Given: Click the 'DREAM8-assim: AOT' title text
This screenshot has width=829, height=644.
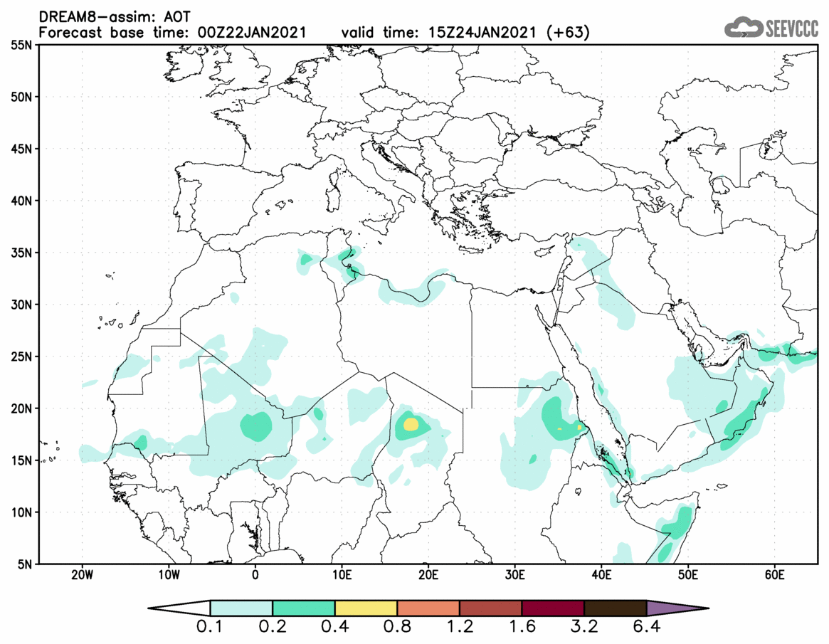Looking at the screenshot, I should pos(115,17).
